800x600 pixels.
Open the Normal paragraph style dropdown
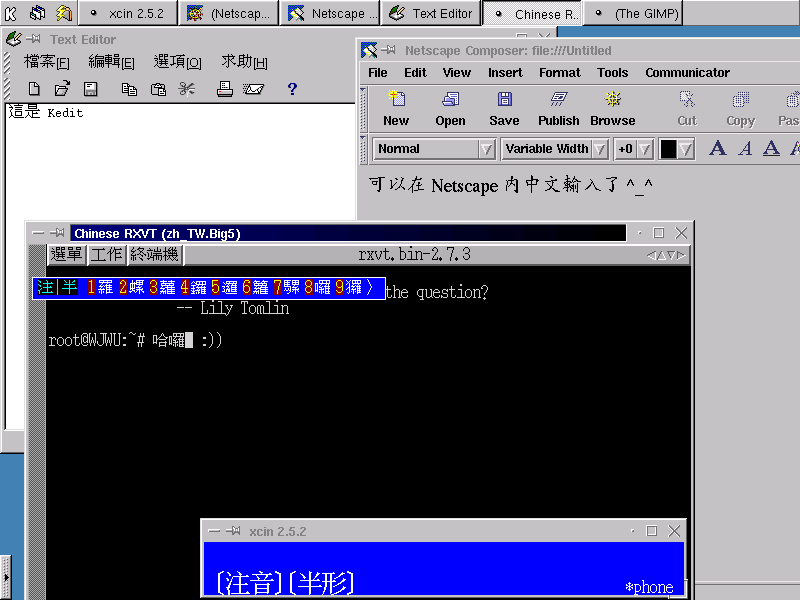point(434,149)
